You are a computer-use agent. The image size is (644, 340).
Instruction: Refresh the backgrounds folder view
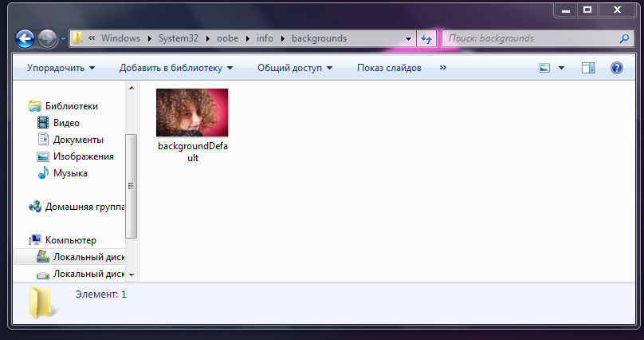click(426, 38)
